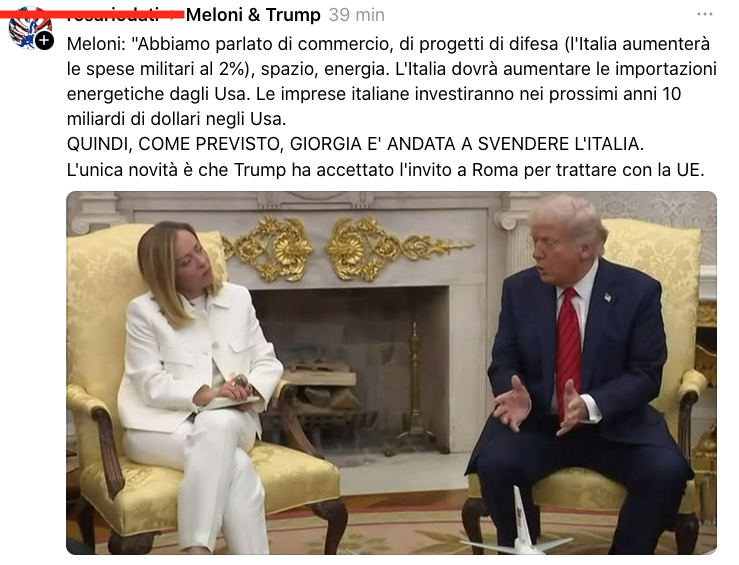Click the line 'le spese militari al 2%'
Screen dimensions: 739x565
[392, 69]
